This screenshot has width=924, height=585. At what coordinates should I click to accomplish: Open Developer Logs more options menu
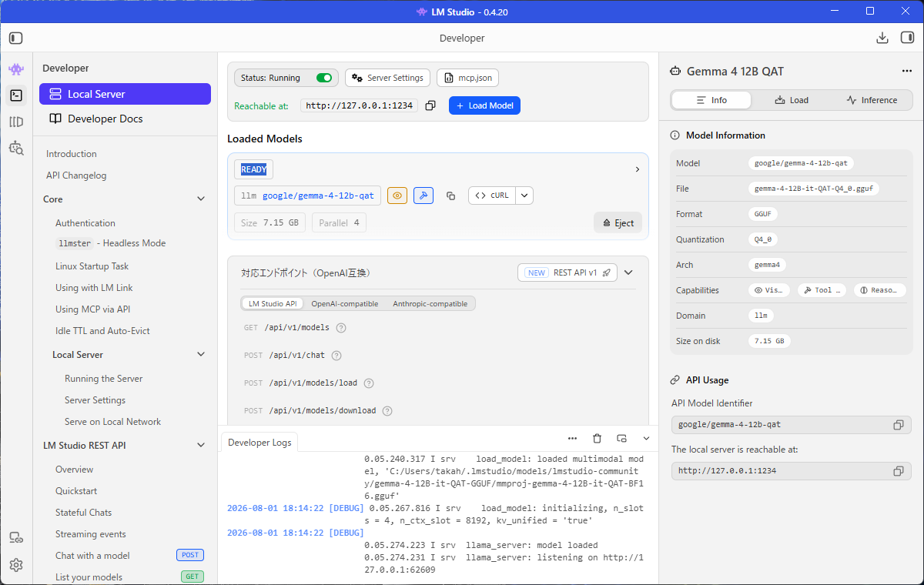[572, 438]
